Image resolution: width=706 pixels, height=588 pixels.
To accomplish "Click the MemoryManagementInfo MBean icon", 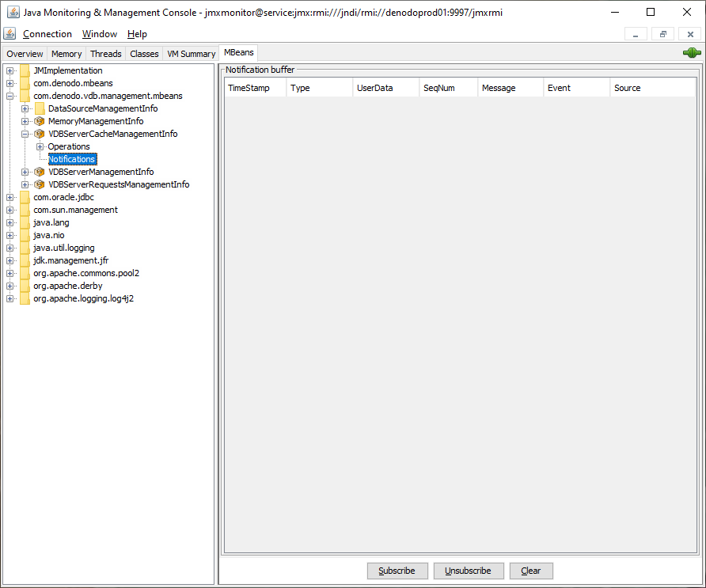I will coord(40,121).
